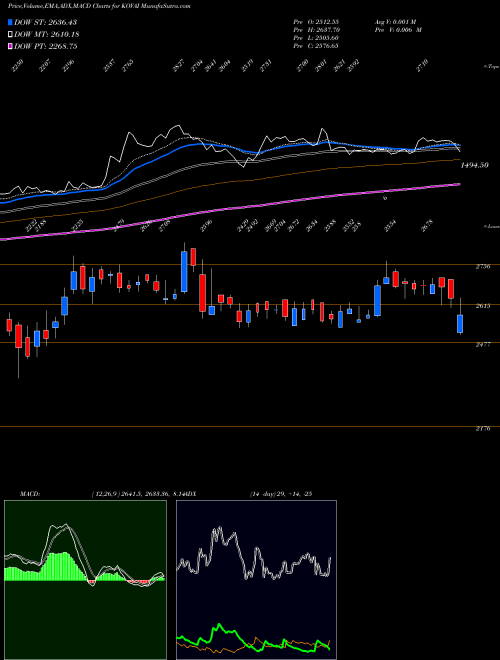Click the '<Tops' label at right edge
Image resolution: width=500 pixels, height=660 pixels.
[x=491, y=67]
